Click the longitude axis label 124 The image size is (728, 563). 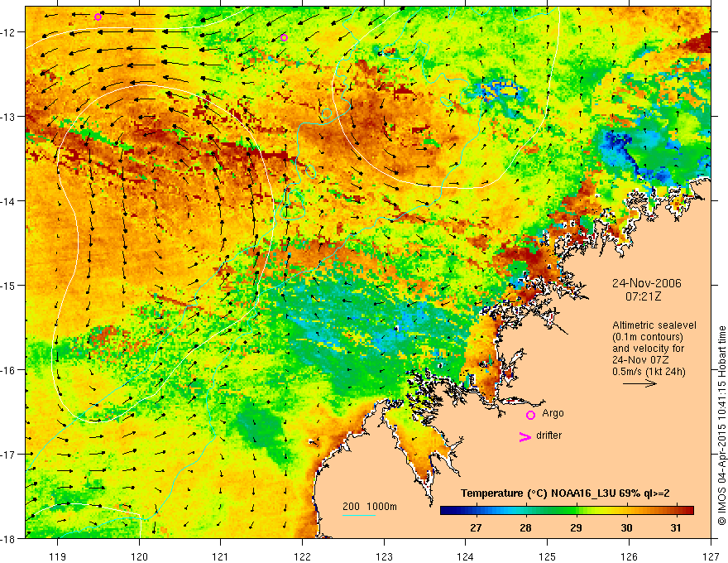click(x=466, y=557)
